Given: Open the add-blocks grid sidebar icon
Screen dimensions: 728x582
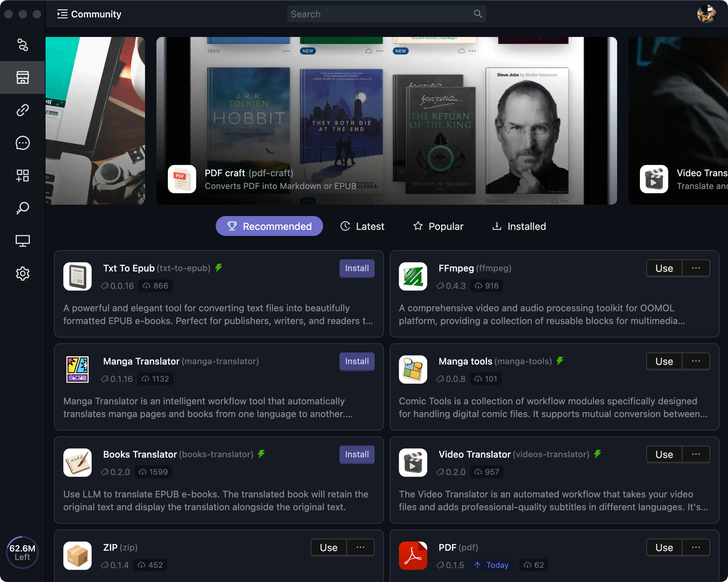Looking at the screenshot, I should point(23,176).
